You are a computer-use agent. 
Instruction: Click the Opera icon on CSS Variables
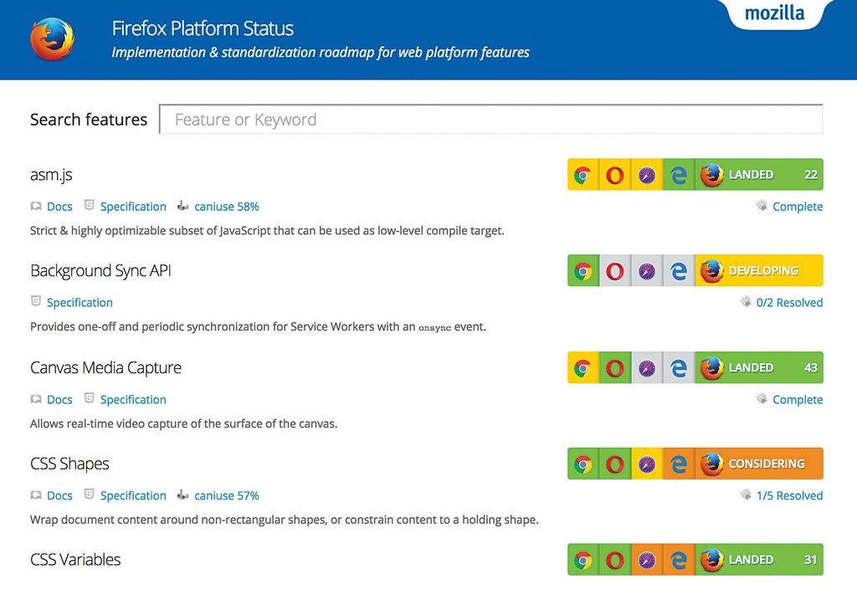coord(615,559)
